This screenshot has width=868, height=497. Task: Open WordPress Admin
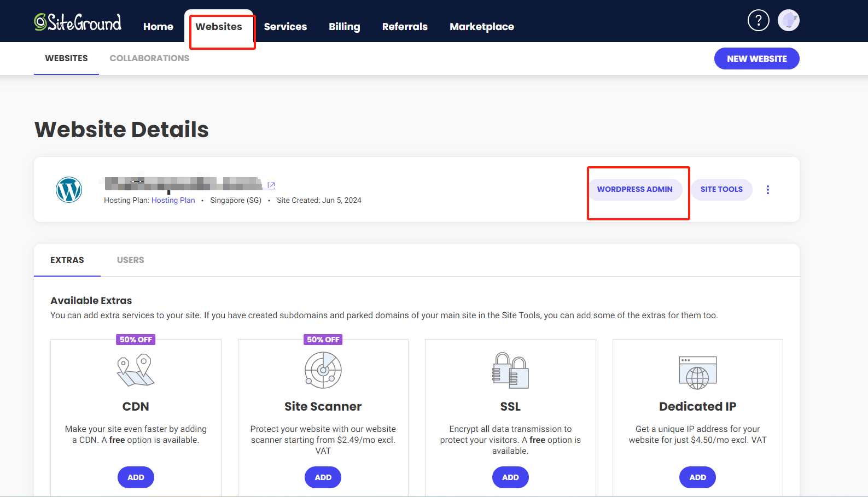pos(634,190)
